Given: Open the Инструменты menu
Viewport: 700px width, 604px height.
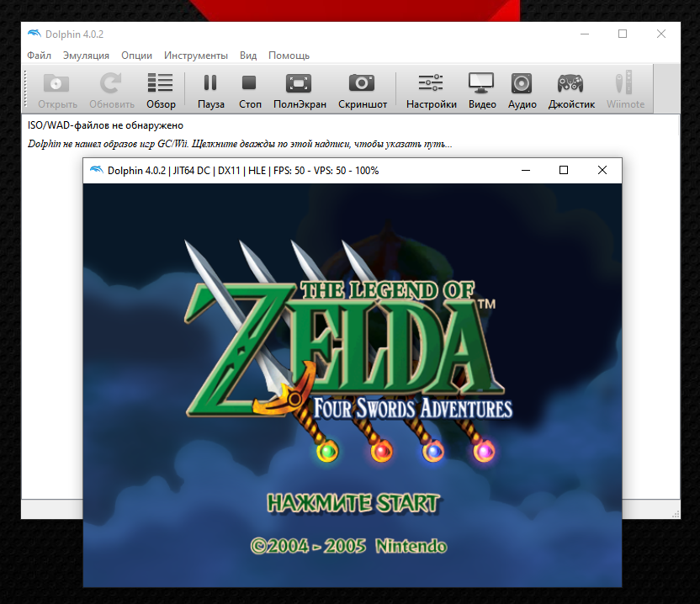Looking at the screenshot, I should click(x=195, y=56).
